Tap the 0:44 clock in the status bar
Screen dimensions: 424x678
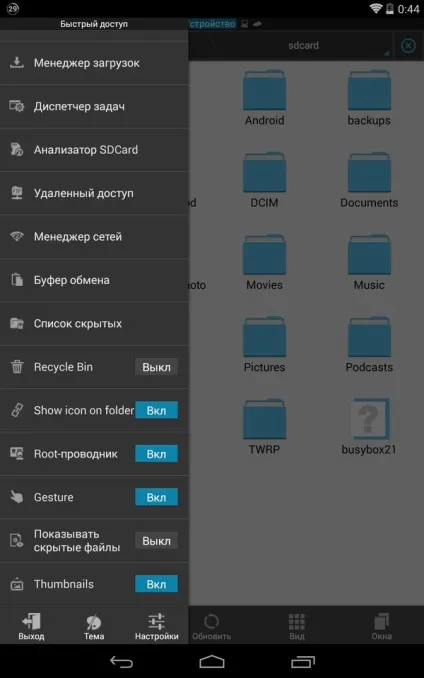(408, 9)
